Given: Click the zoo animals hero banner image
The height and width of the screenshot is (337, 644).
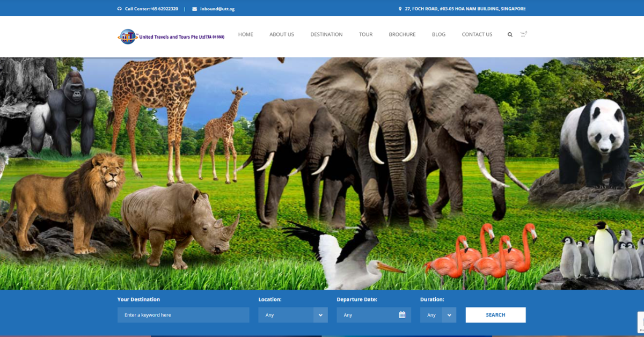Looking at the screenshot, I should [322, 173].
